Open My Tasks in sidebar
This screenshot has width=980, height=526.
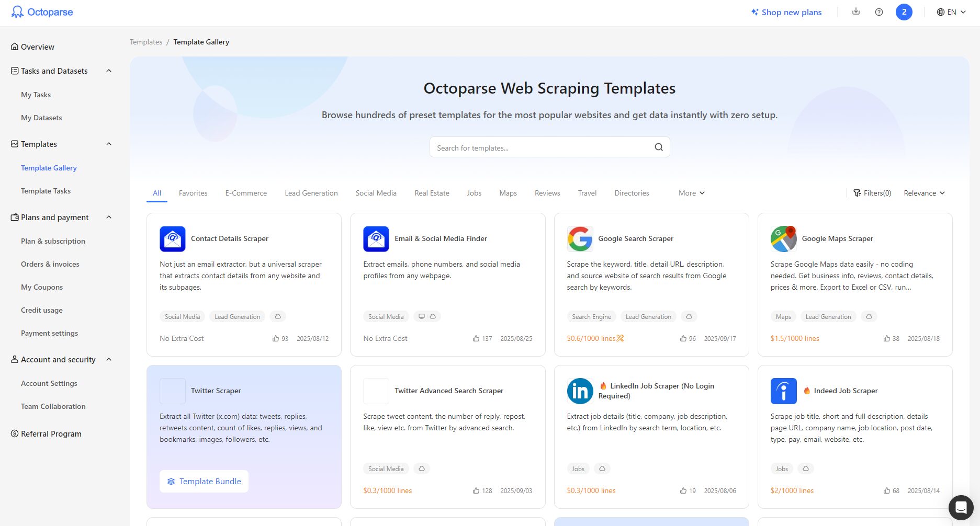(36, 95)
